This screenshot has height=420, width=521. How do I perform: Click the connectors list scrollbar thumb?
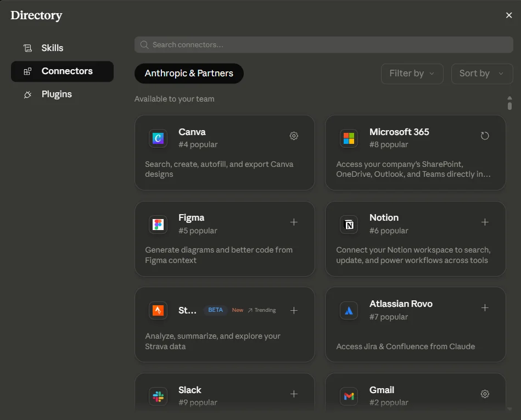tap(509, 105)
